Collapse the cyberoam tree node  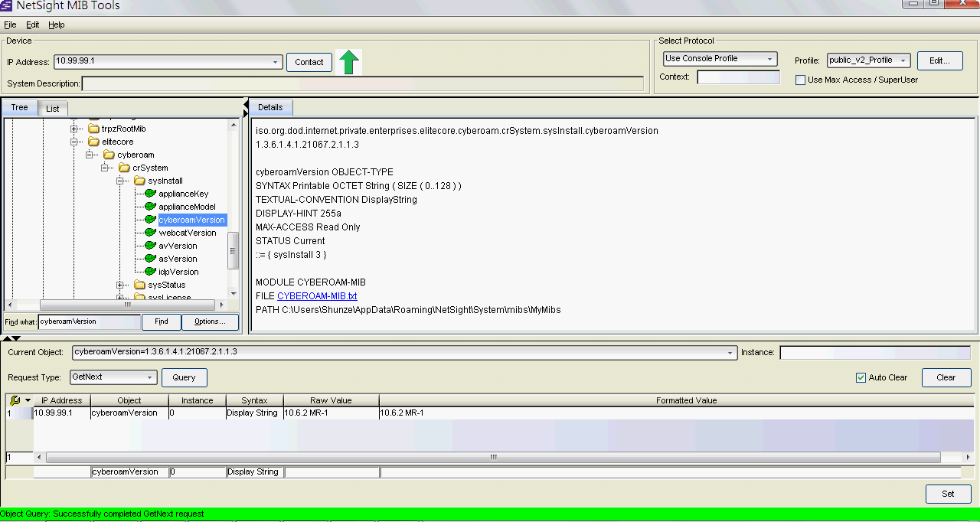tap(90, 155)
